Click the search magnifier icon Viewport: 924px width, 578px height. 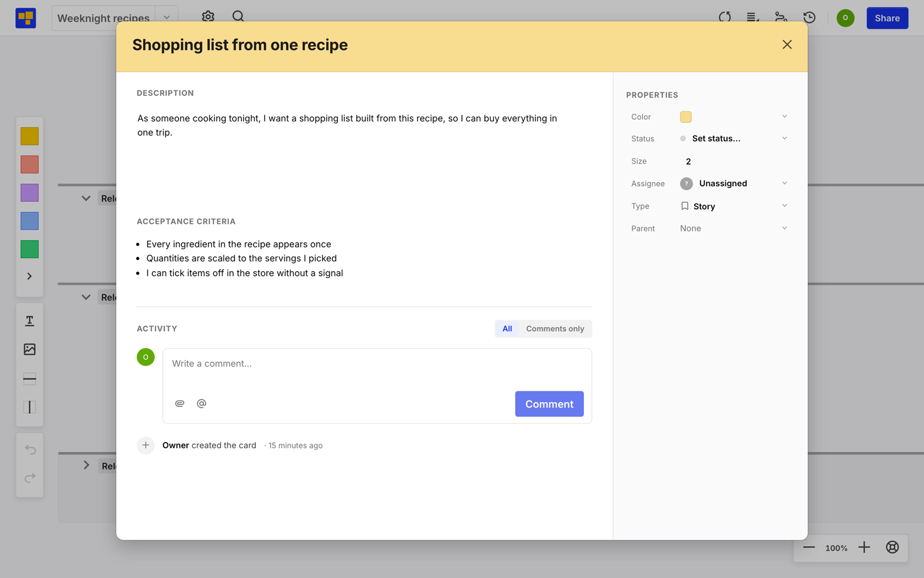coord(238,17)
